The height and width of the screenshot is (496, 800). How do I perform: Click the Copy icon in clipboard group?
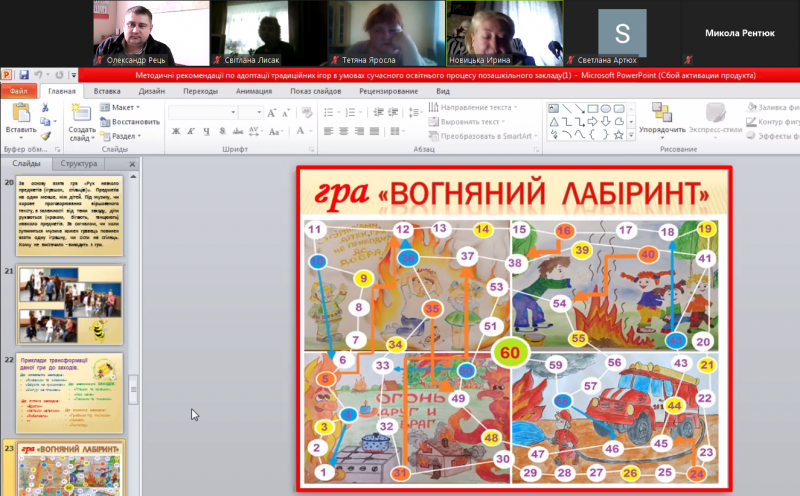tap(45, 121)
